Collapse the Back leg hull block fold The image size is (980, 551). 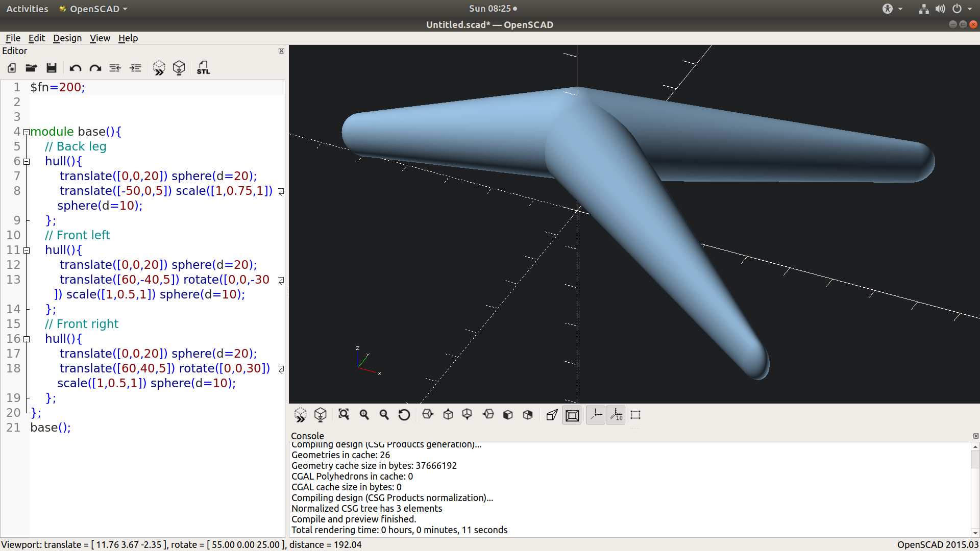coord(26,161)
